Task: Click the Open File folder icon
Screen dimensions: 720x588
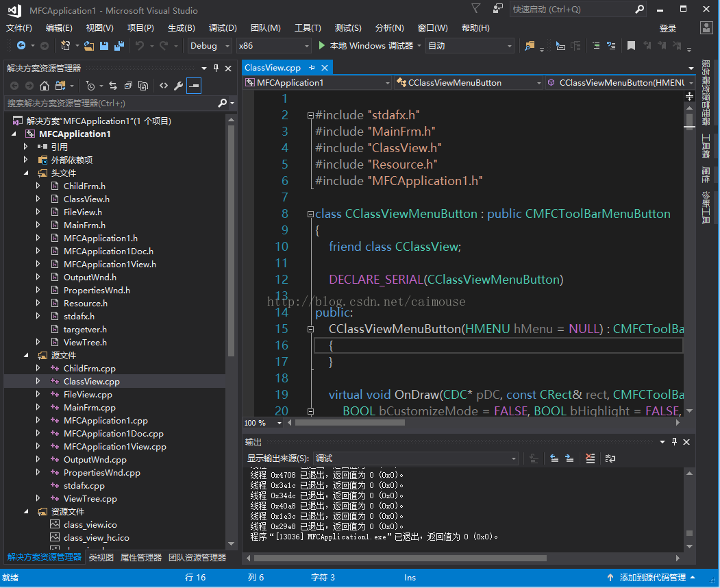Action: [89, 45]
